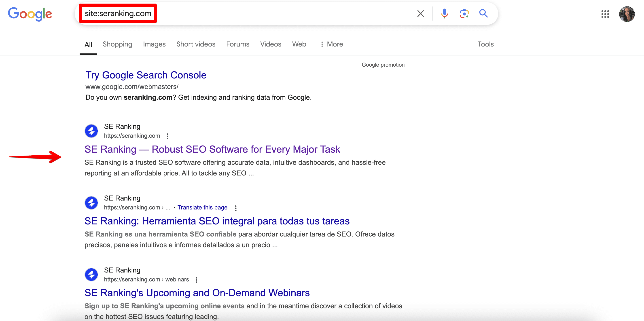Open SE Ranking's Upcoming and On-Demand Webinars
Image resolution: width=644 pixels, height=321 pixels.
[197, 293]
